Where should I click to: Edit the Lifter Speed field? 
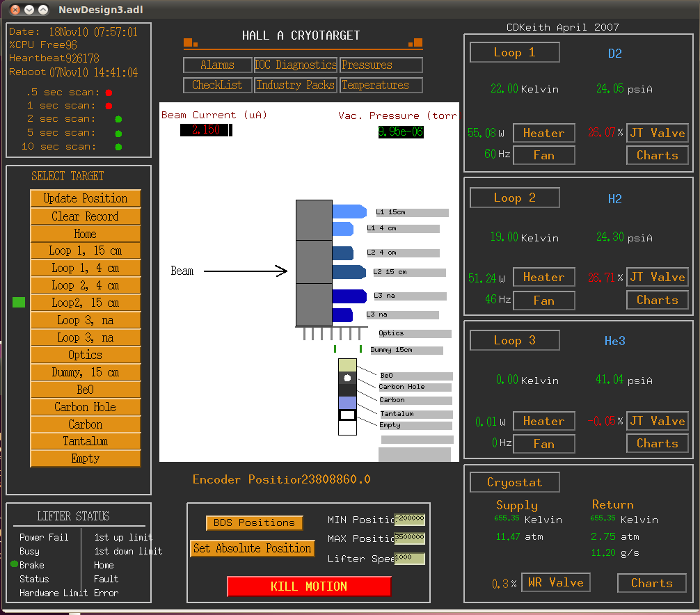(409, 559)
